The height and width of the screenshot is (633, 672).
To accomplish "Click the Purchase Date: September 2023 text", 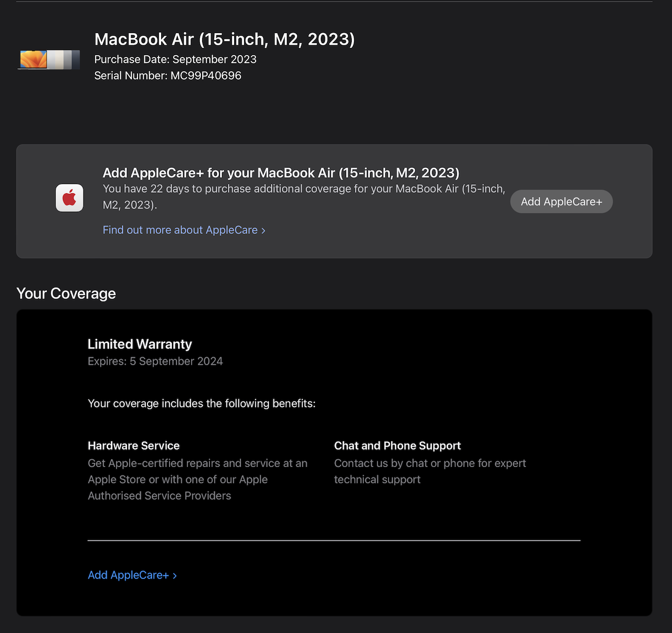I will pos(175,59).
